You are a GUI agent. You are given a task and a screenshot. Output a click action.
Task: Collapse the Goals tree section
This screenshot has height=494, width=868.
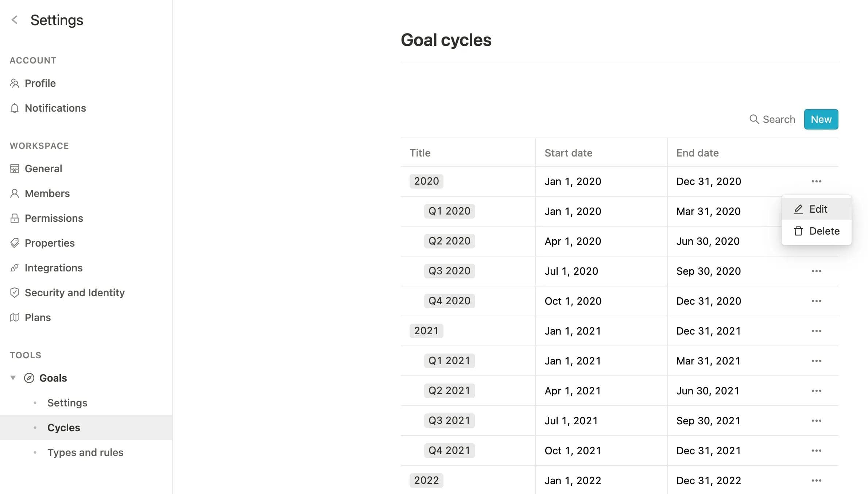[x=13, y=378]
